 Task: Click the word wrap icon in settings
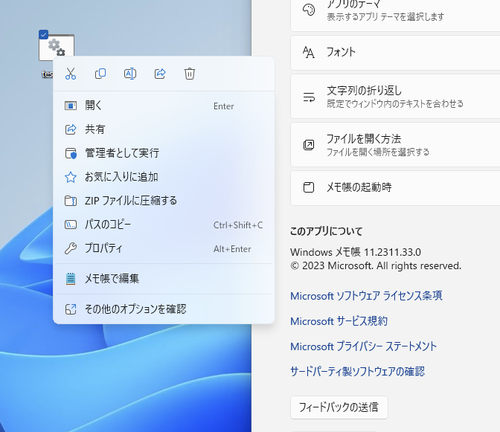point(309,97)
